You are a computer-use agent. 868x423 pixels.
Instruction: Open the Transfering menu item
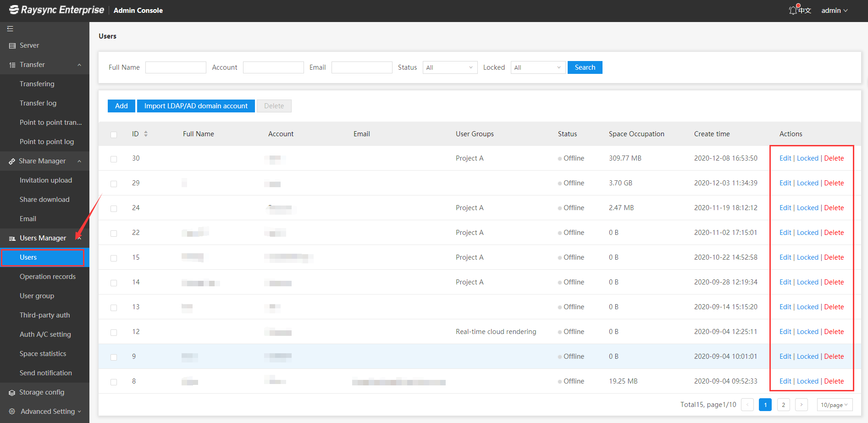[37, 84]
